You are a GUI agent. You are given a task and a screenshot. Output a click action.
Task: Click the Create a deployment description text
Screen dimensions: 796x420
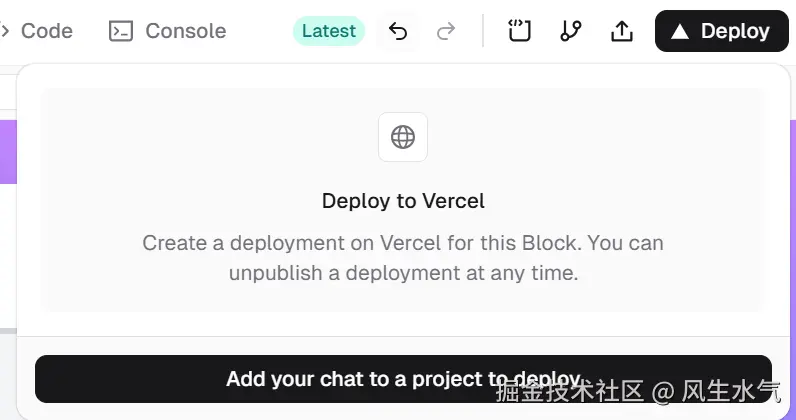403,243
